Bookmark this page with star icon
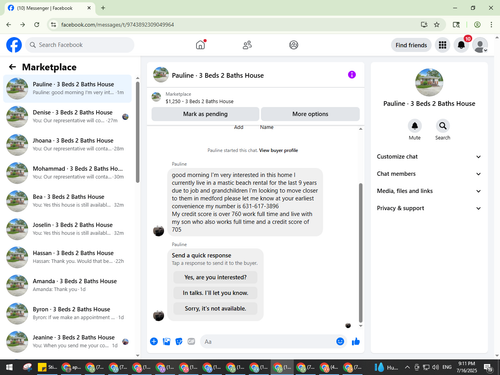 click(437, 24)
